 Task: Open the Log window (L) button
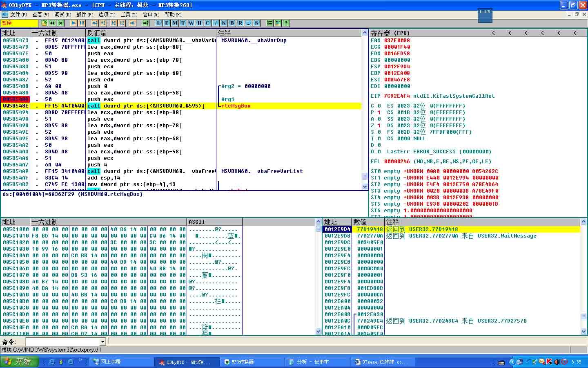[158, 23]
